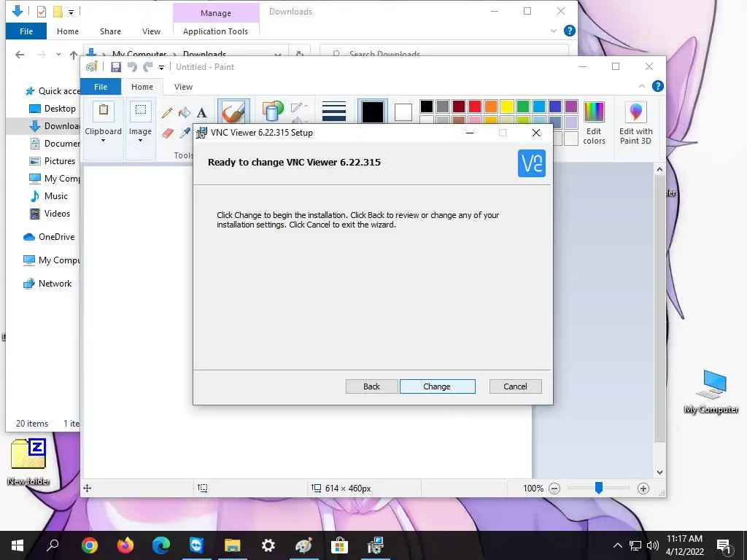Viewport: 747px width, 560px height.
Task: Select Color 2 white swatch in Paint
Action: coord(403,112)
